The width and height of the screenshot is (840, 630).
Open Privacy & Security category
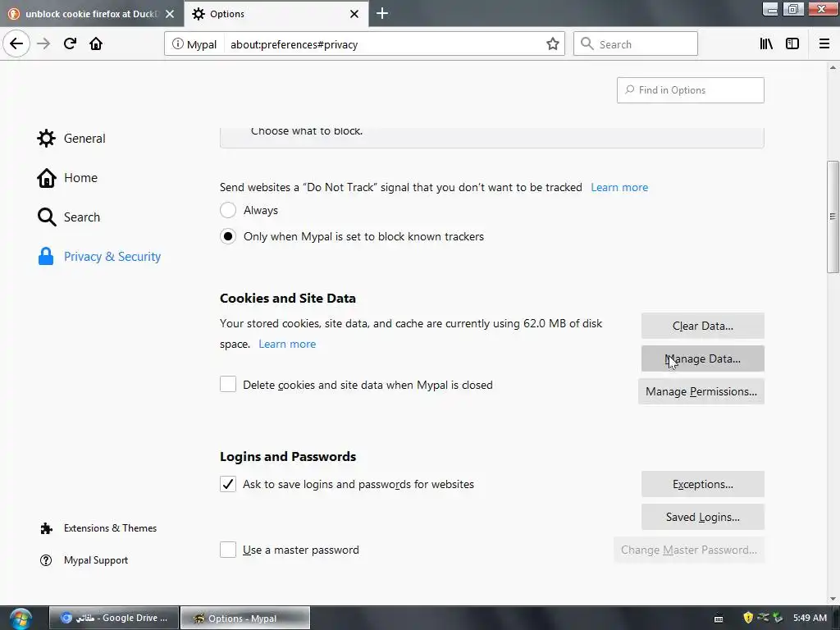[x=112, y=257]
